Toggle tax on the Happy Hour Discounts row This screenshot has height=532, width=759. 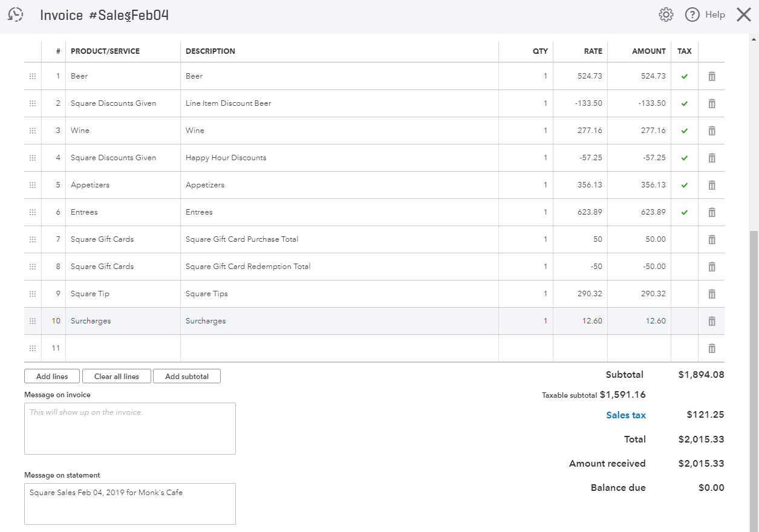[x=685, y=158]
